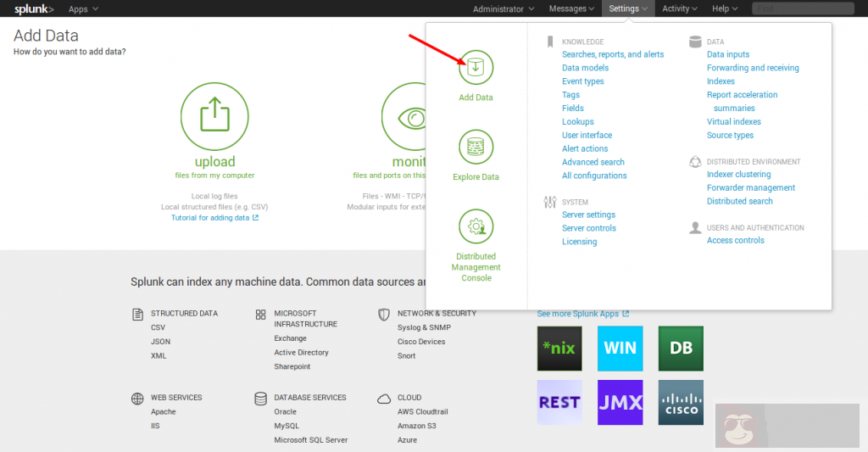Open User interface settings

click(587, 135)
